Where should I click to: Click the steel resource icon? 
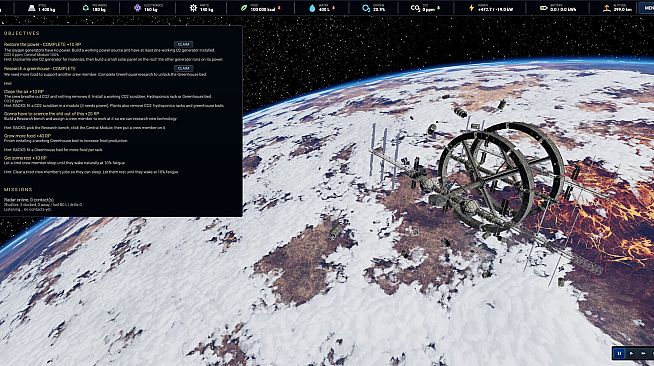31,8
